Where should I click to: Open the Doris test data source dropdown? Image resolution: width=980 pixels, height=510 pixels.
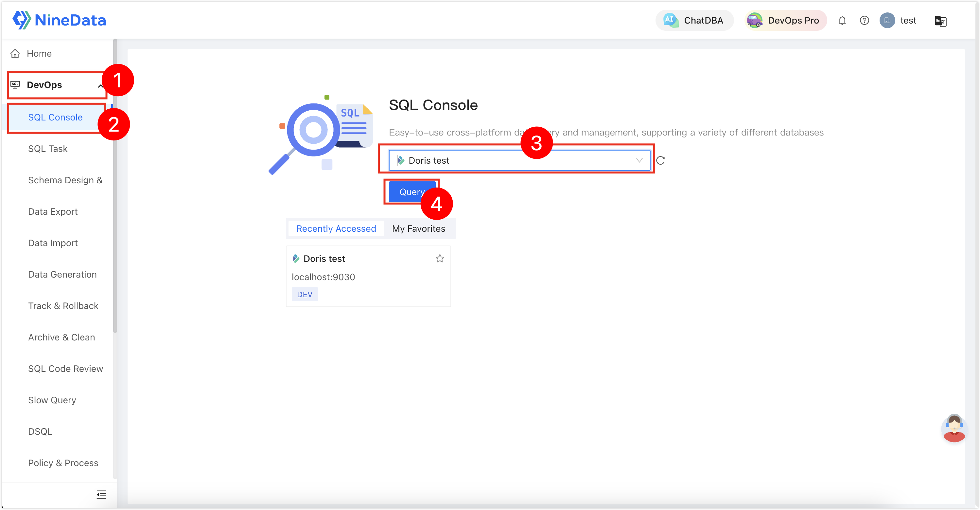(519, 161)
